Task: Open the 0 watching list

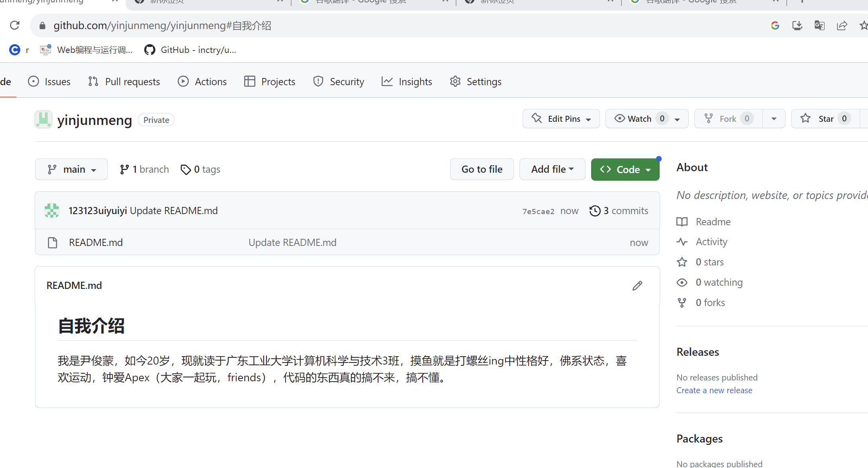Action: click(x=719, y=282)
